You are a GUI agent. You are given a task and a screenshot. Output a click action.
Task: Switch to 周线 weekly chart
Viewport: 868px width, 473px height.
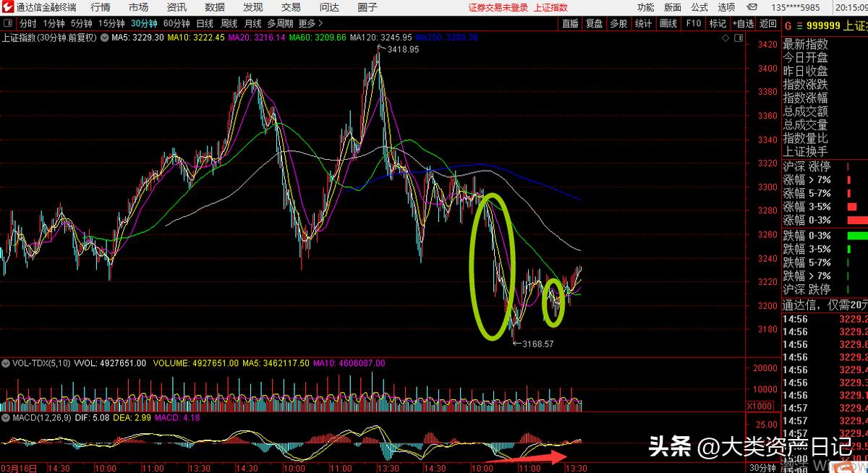click(229, 23)
